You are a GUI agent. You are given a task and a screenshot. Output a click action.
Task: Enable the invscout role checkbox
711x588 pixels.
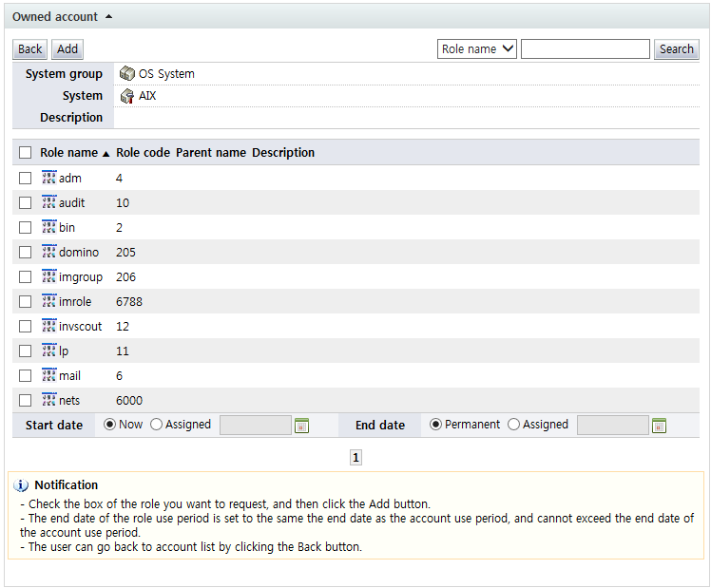[26, 326]
